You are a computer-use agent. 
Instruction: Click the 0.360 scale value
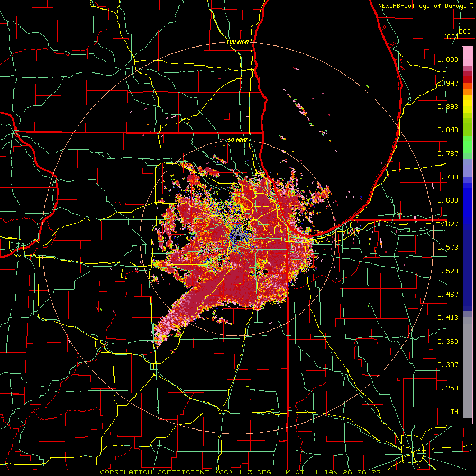tap(448, 342)
